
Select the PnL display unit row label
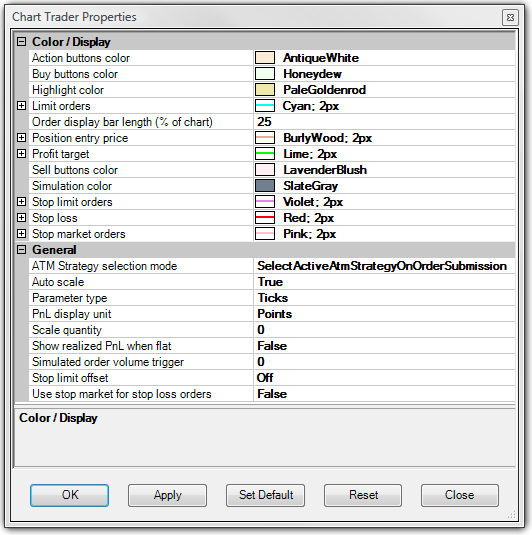[71, 314]
